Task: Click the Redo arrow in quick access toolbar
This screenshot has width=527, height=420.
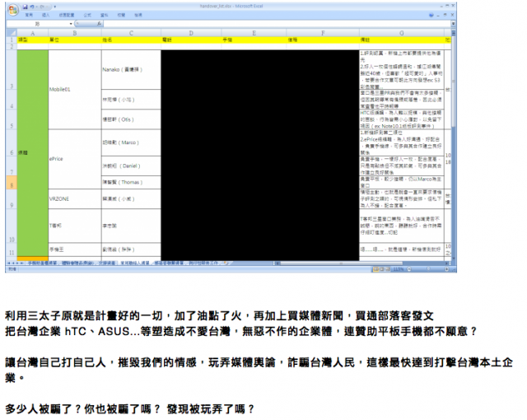Action: coord(42,7)
